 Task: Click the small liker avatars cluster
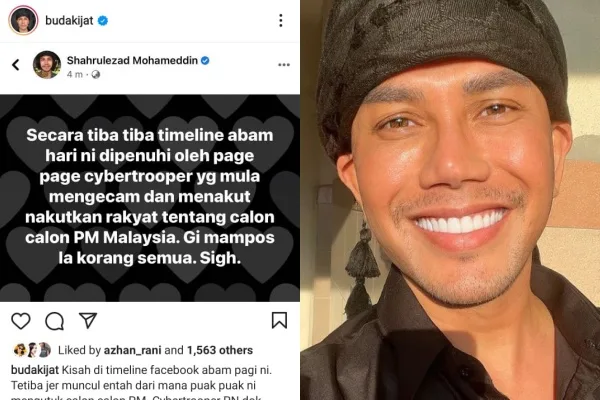click(32, 350)
